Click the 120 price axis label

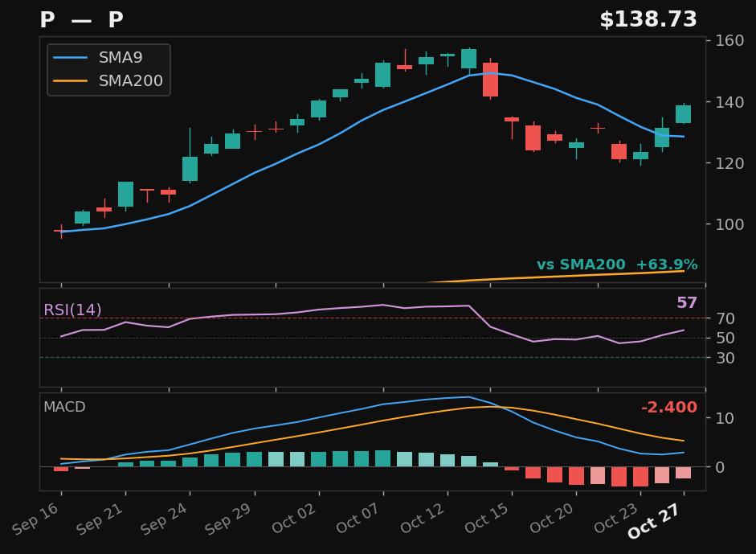(729, 163)
